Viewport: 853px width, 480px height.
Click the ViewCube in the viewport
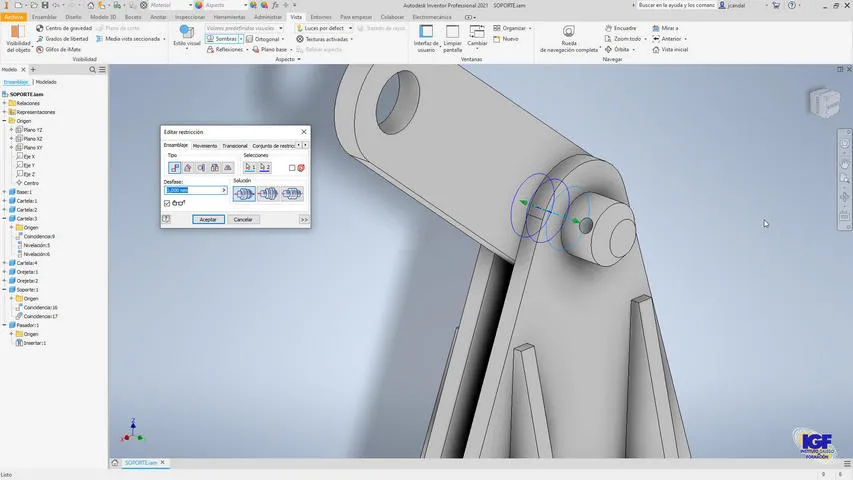click(824, 102)
